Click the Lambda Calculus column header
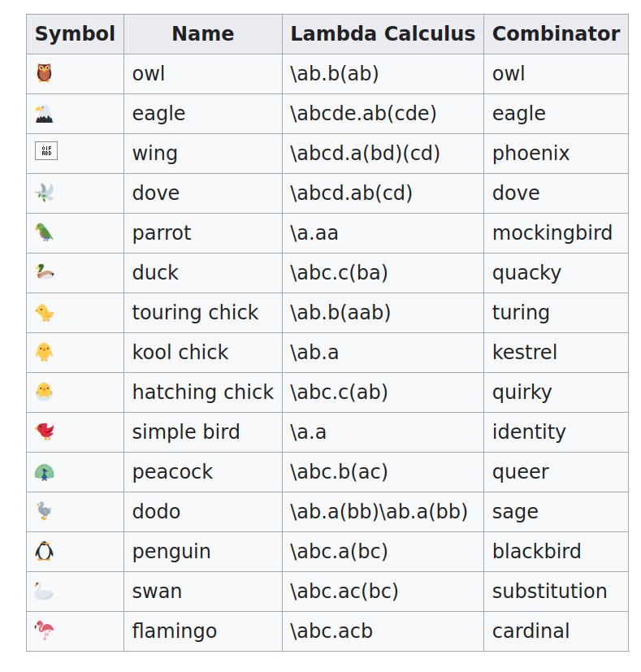This screenshot has width=641, height=672. click(x=383, y=34)
